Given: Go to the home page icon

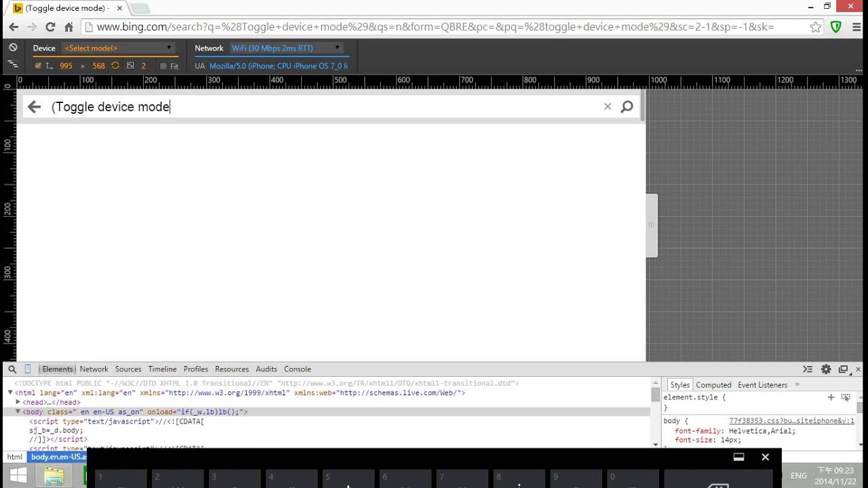Looking at the screenshot, I should pos(68,27).
